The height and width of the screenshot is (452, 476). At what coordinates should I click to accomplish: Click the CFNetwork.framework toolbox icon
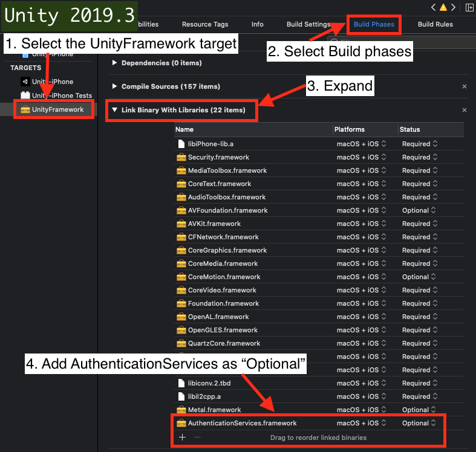pos(181,237)
